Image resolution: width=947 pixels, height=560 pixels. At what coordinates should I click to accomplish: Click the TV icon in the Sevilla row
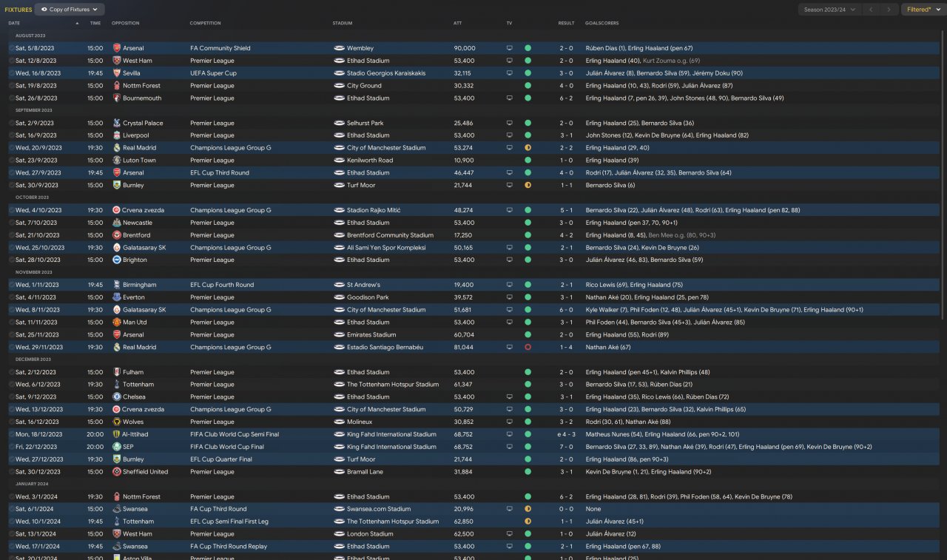click(509, 73)
